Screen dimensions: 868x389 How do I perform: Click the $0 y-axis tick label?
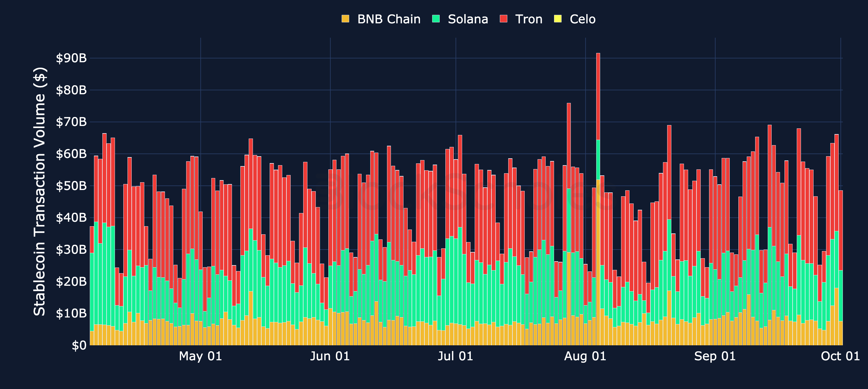(x=79, y=346)
